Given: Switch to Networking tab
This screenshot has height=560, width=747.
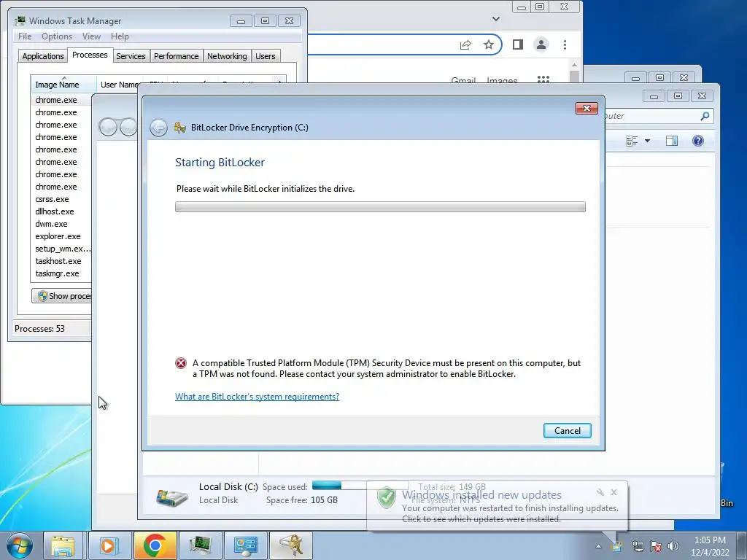Looking at the screenshot, I should (227, 56).
